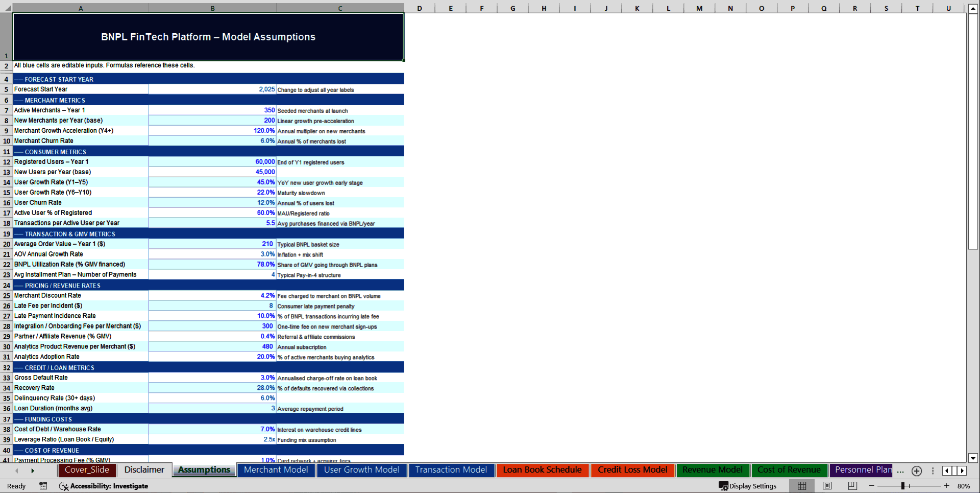Click the vertical scrollbar down arrow
Screen dimensions: 980x493
tap(974, 459)
